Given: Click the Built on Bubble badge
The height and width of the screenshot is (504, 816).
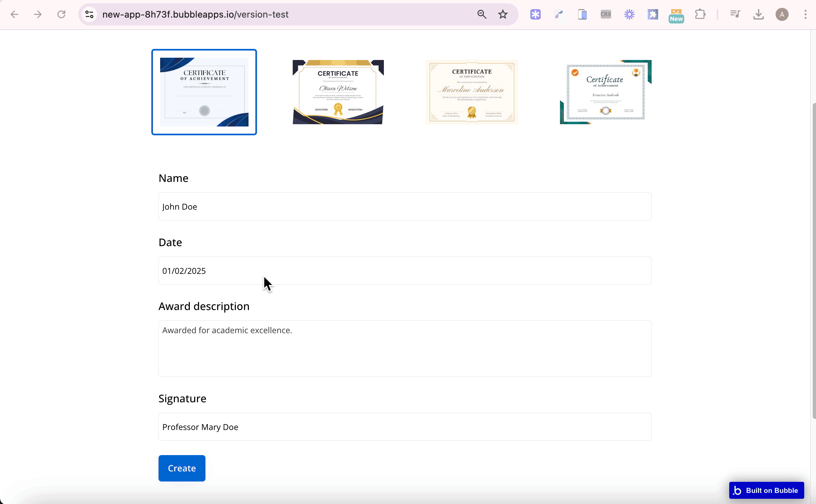Looking at the screenshot, I should pos(766,490).
